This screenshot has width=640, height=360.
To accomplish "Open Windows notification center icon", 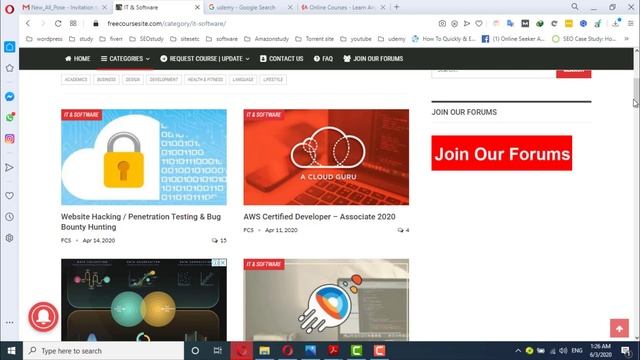I will [626, 351].
